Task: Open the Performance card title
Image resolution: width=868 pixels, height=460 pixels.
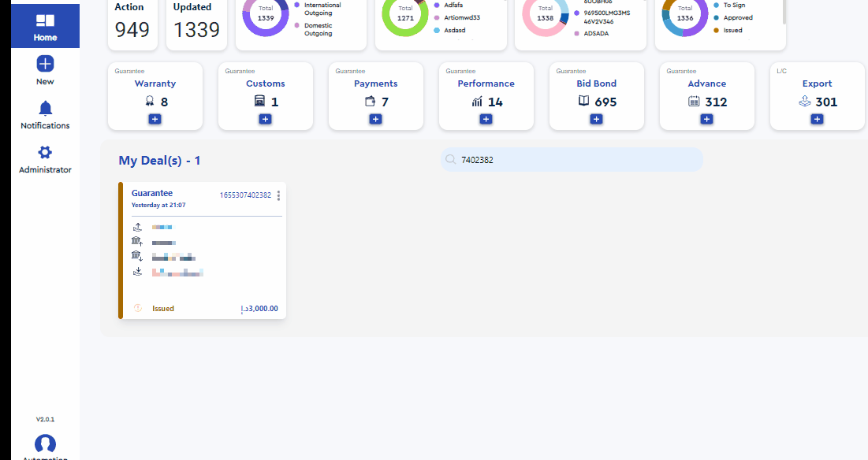Action: pos(486,83)
